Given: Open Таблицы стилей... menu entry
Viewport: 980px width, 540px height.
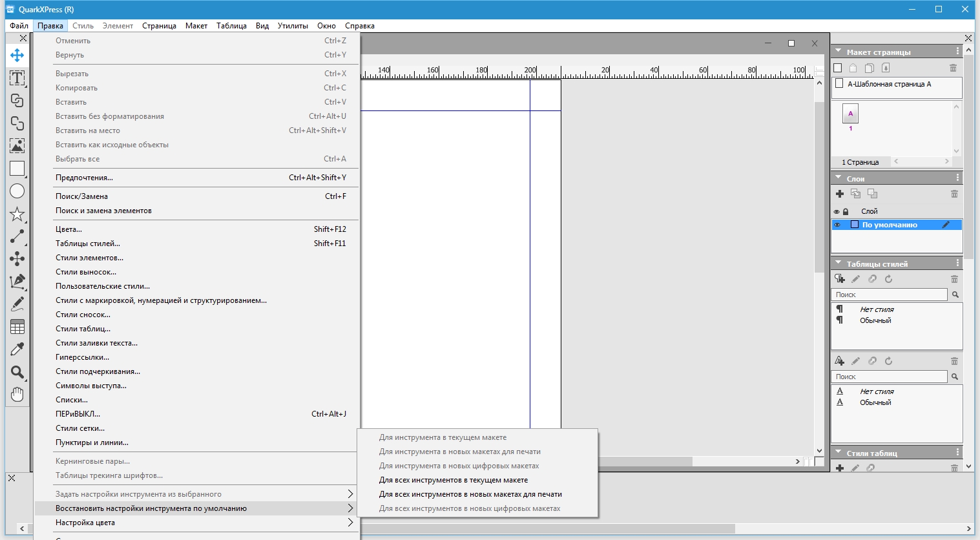Looking at the screenshot, I should click(x=196, y=244).
